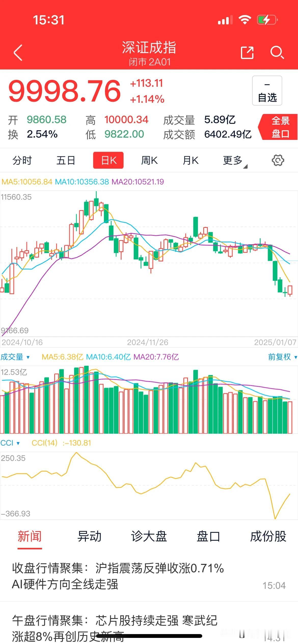Switch to the 周K chart tab
Screen dimensions: 298x644
pos(150,160)
